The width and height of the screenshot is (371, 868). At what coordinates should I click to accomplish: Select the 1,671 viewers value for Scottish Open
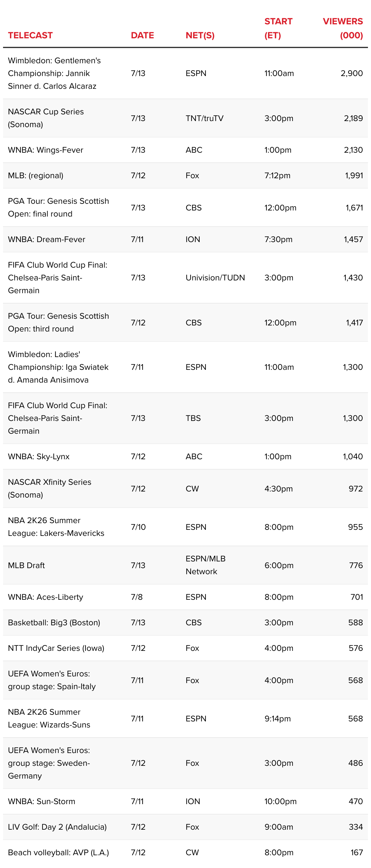(x=354, y=207)
